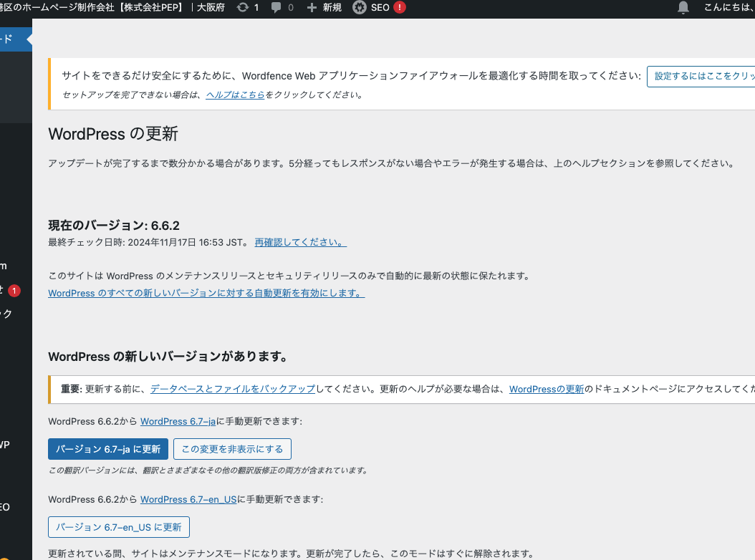Click the WordPress の更新 page heading
Screen dimensions: 755x560
(113, 134)
